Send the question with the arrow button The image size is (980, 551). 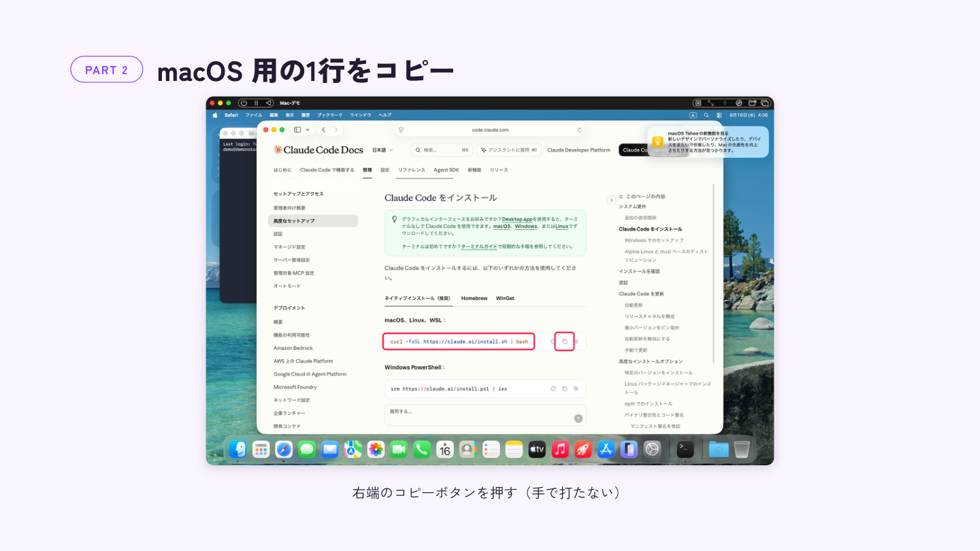click(x=578, y=418)
